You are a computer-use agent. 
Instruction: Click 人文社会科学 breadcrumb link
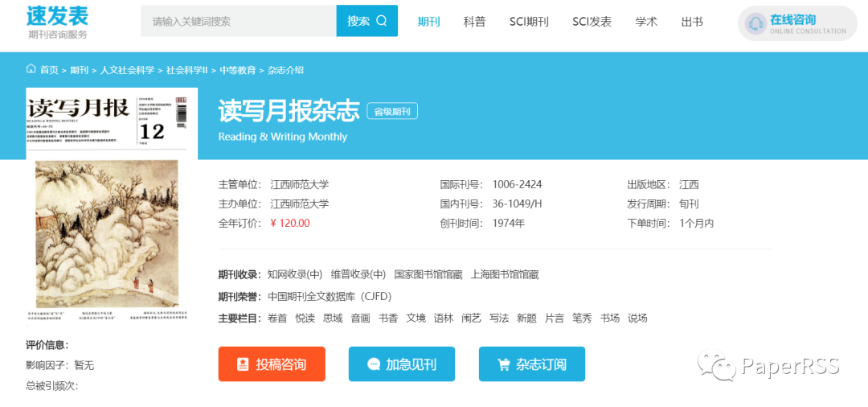click(x=127, y=70)
